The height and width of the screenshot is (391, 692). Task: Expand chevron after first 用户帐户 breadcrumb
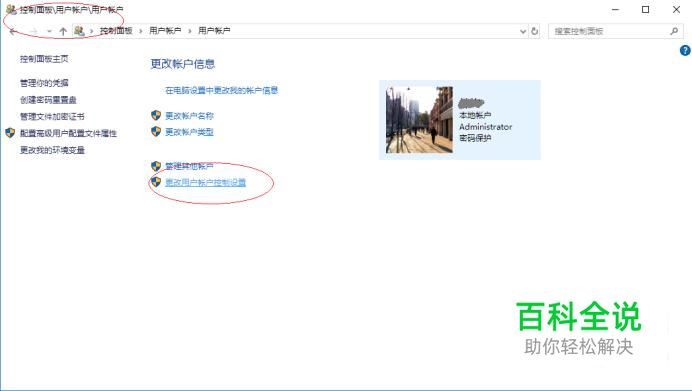[x=189, y=31]
